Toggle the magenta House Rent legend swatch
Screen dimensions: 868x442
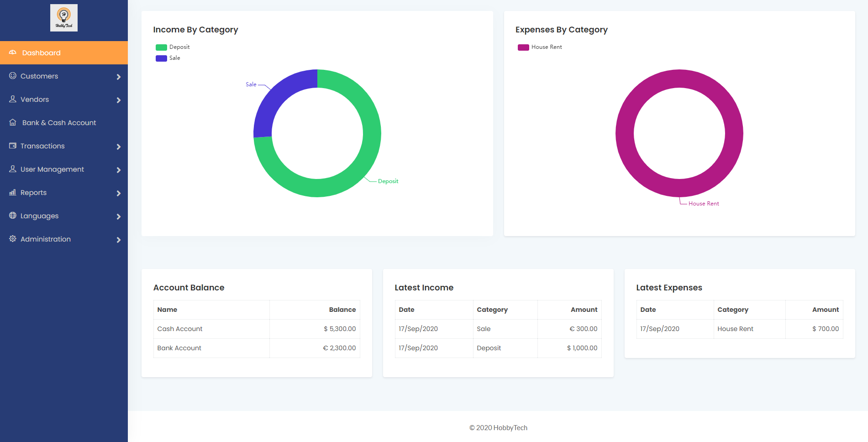(x=523, y=47)
